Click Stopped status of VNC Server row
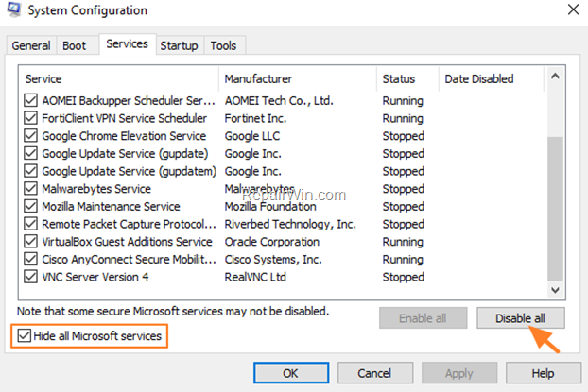 pos(403,277)
